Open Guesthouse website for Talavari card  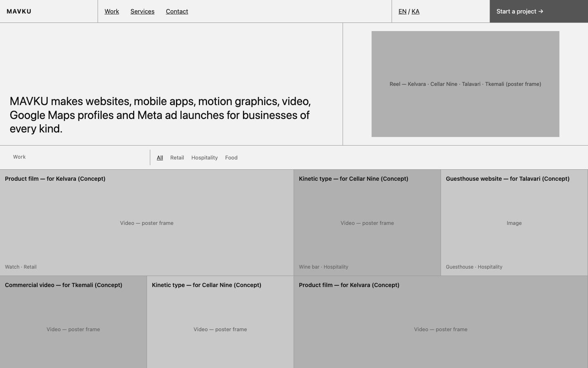pos(514,223)
